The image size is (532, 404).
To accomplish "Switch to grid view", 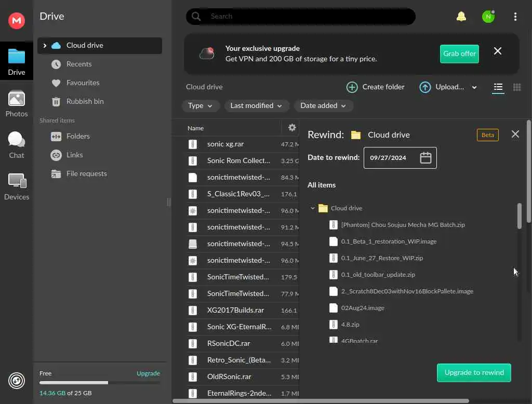I will click(516, 88).
